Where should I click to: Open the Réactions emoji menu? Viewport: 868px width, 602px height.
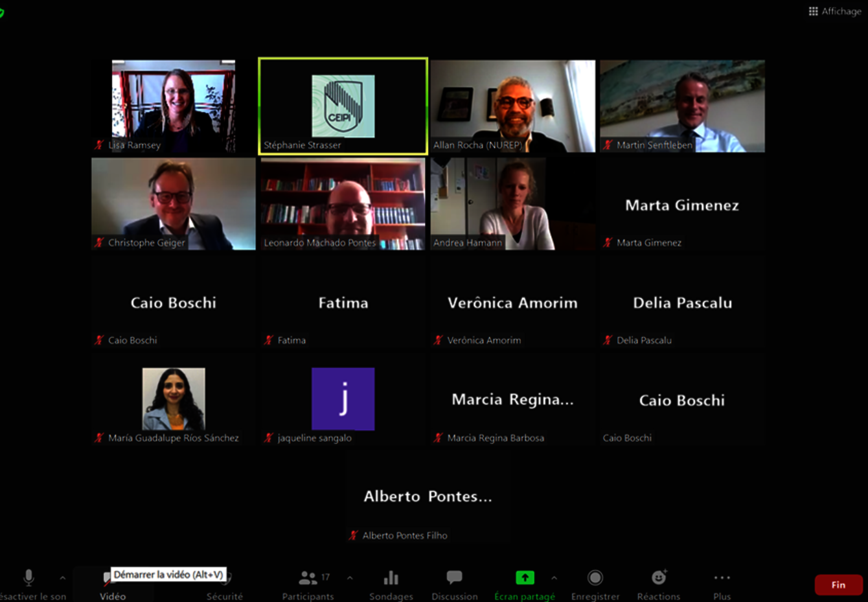coord(658,584)
